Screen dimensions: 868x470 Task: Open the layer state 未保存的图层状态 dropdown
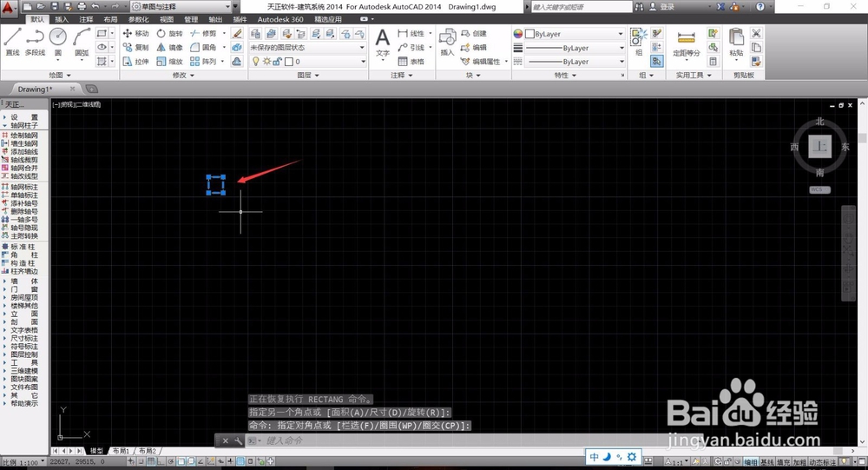click(307, 47)
